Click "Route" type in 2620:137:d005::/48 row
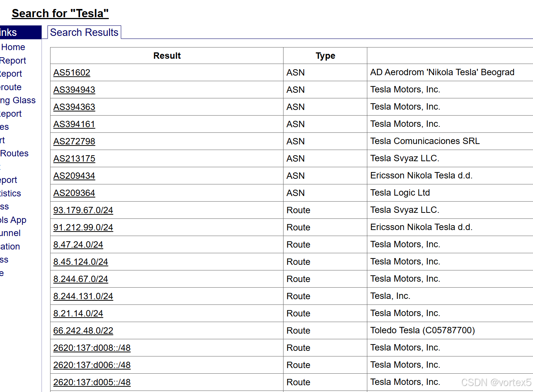533x392 pixels. coord(298,382)
